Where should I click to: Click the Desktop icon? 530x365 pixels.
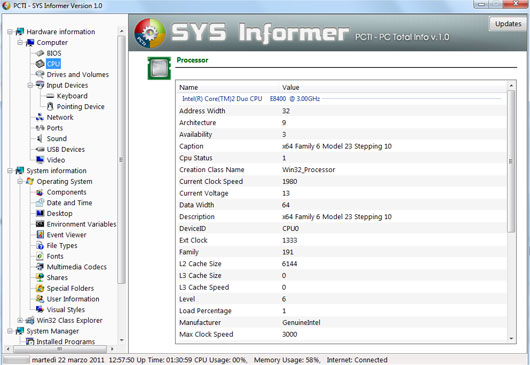tap(40, 213)
